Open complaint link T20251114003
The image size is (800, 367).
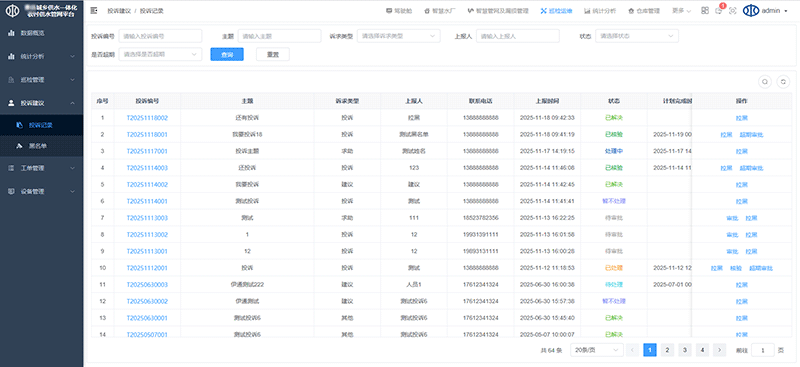(x=147, y=168)
